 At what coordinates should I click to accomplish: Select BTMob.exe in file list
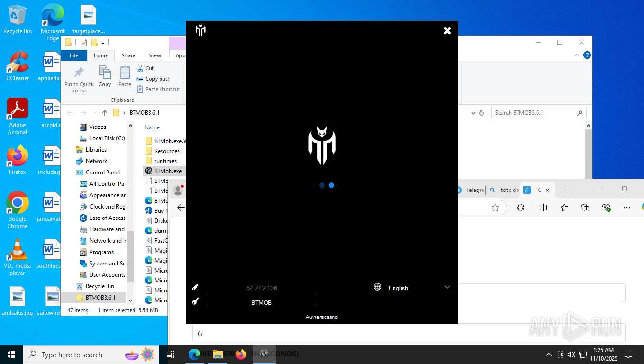(163, 171)
